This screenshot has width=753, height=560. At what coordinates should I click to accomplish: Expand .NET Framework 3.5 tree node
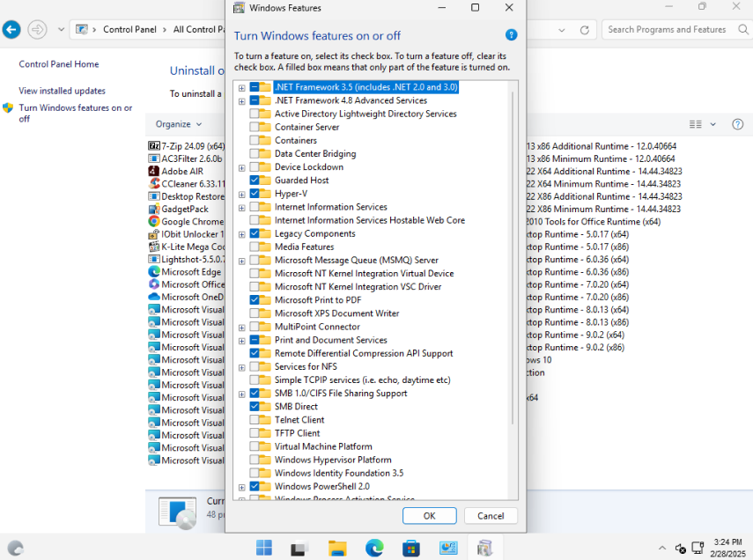(x=241, y=88)
